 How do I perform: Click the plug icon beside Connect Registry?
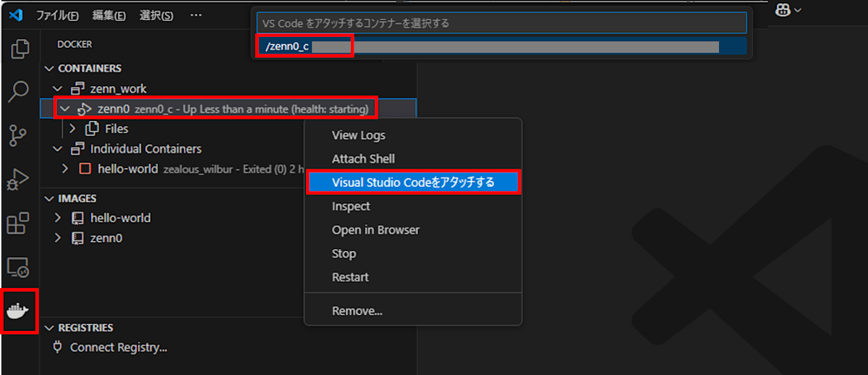click(58, 347)
